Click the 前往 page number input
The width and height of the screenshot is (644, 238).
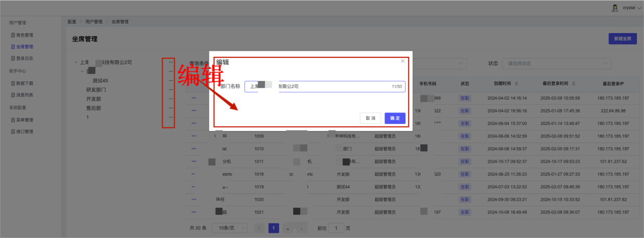[336, 228]
